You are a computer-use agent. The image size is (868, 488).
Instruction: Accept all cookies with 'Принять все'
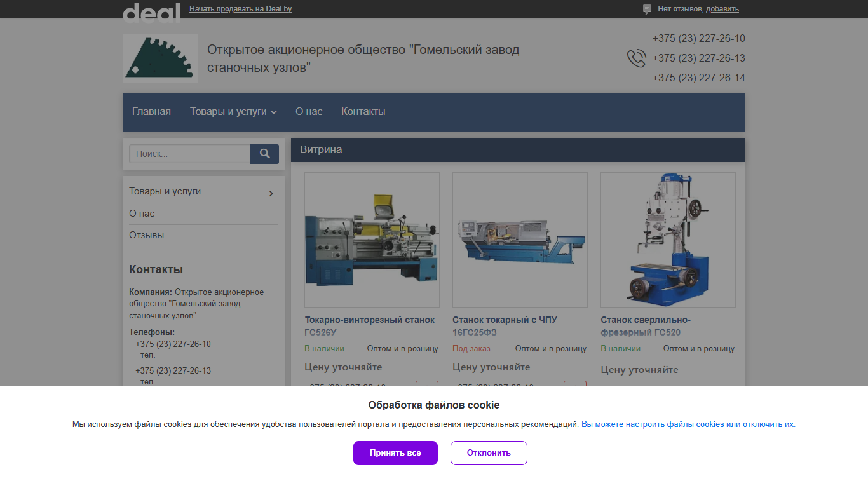[x=395, y=453]
